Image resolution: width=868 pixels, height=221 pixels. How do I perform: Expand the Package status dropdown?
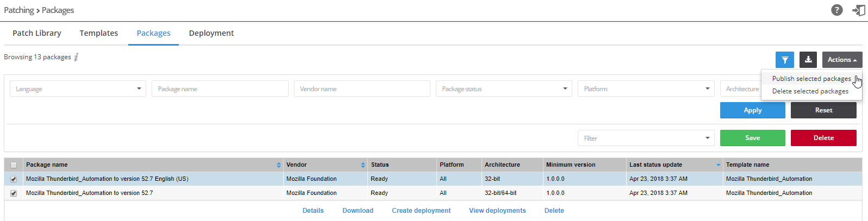click(x=504, y=89)
